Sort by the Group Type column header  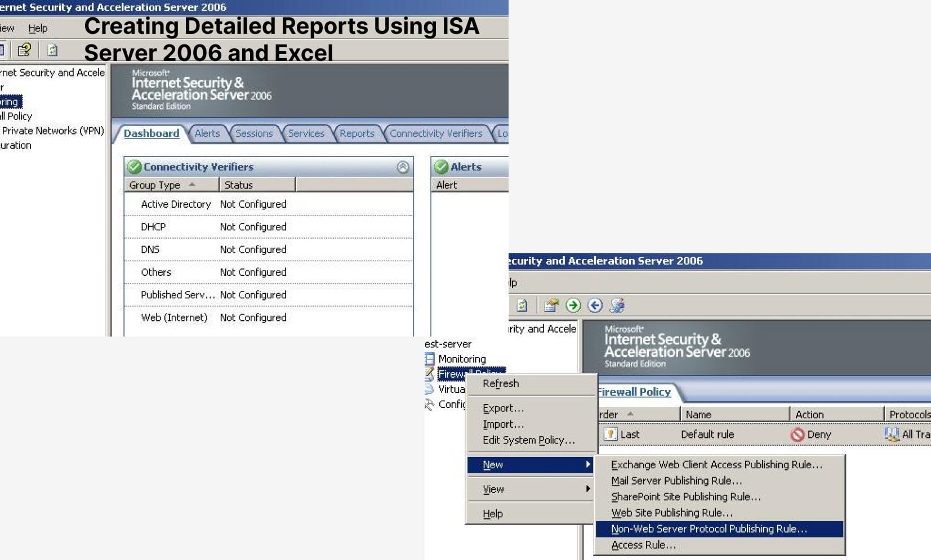click(171, 185)
